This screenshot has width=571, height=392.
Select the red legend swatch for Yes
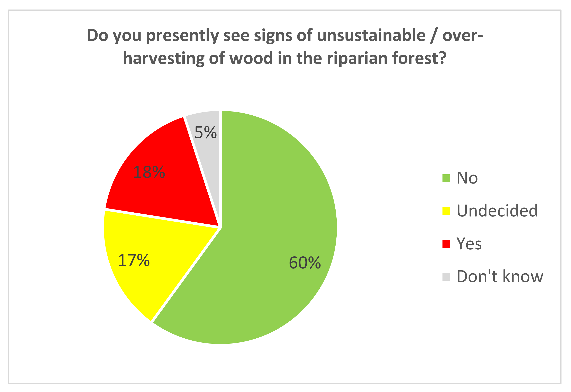pyautogui.click(x=446, y=244)
